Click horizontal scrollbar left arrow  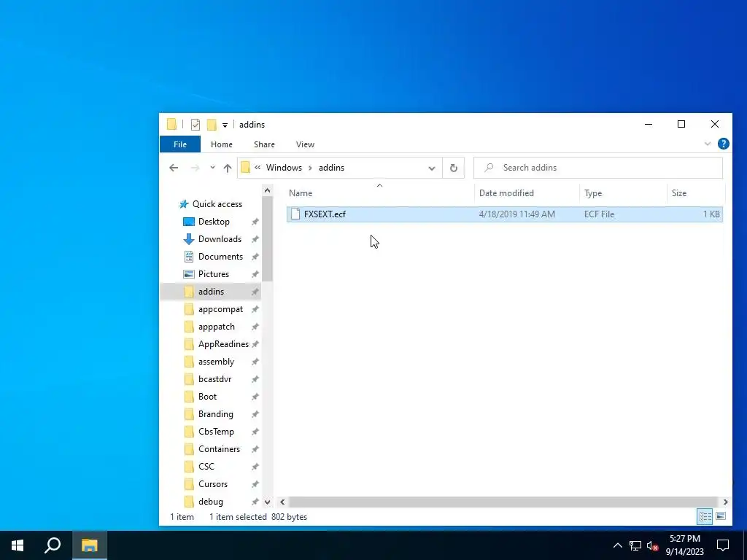pos(282,502)
